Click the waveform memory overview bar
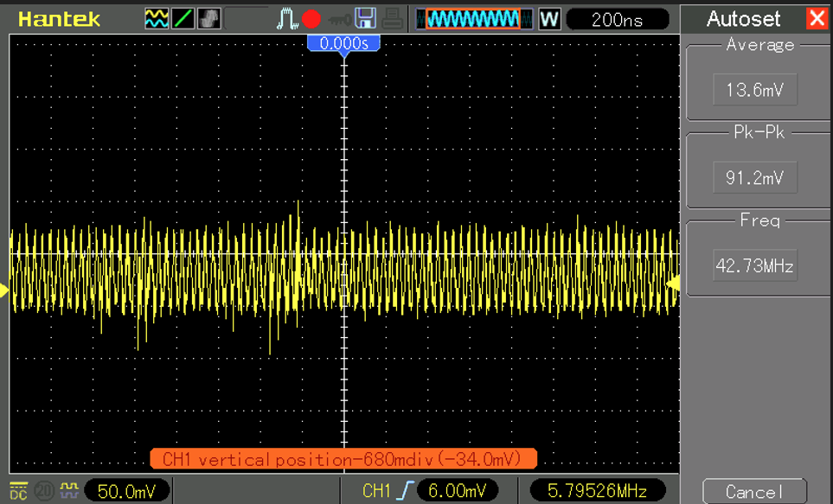 (x=474, y=18)
